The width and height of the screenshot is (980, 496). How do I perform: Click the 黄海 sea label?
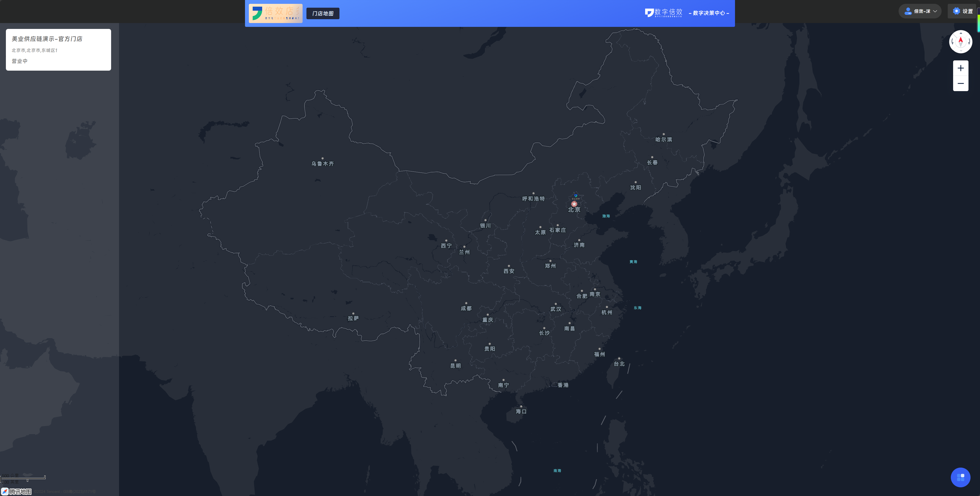633,262
